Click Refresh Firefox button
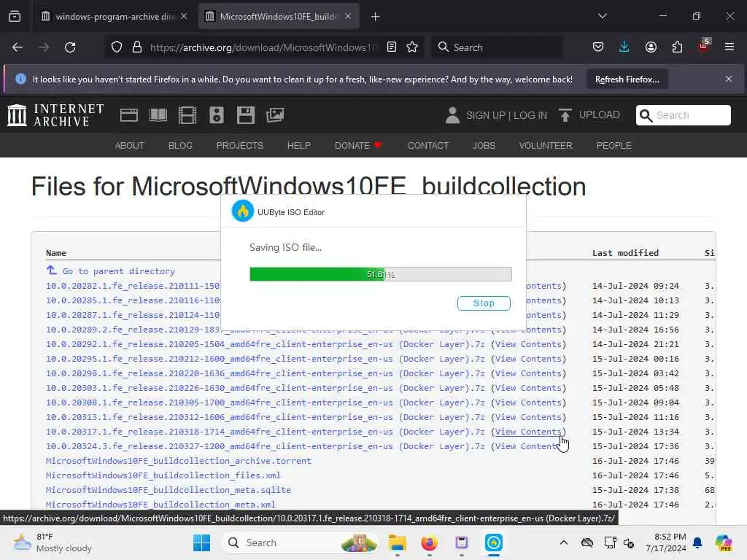The image size is (747, 560). coord(627,79)
